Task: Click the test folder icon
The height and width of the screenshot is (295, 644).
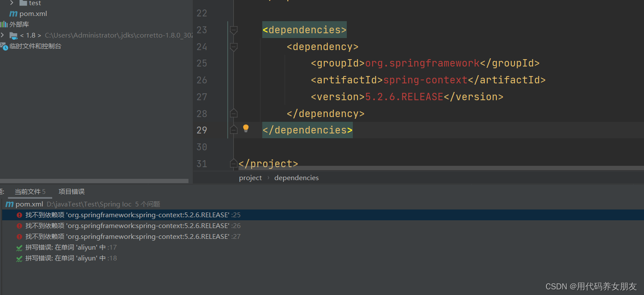Action: pyautogui.click(x=23, y=3)
